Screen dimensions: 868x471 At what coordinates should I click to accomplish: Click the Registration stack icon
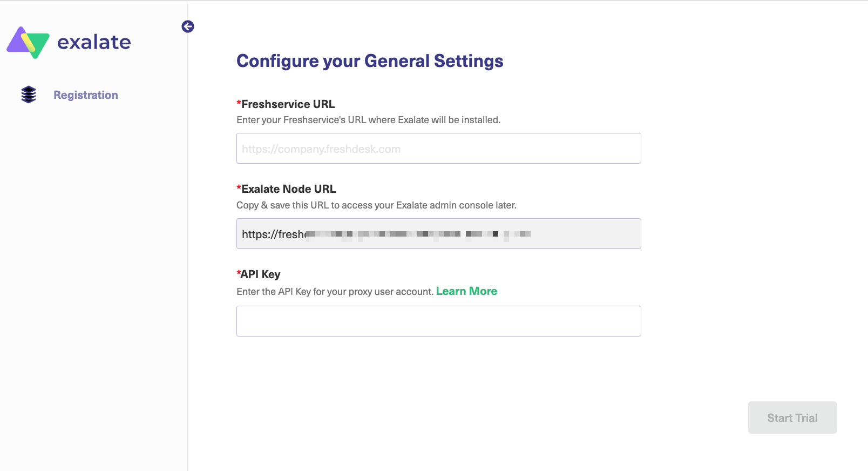click(x=29, y=95)
